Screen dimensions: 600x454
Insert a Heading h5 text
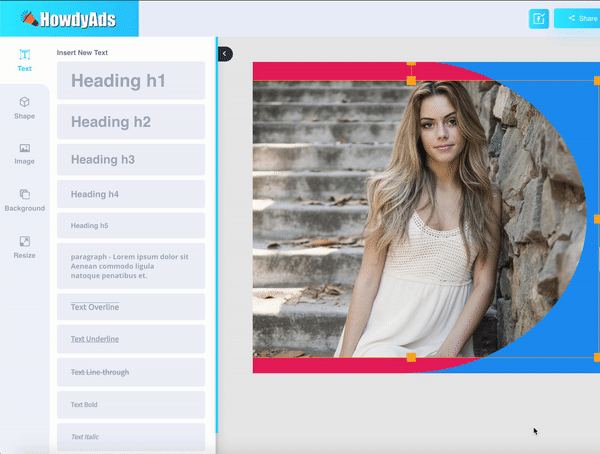point(131,225)
